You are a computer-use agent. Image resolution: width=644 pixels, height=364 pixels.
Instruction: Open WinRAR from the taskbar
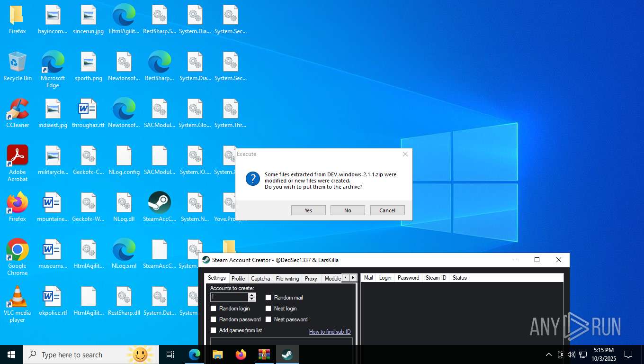pos(264,355)
